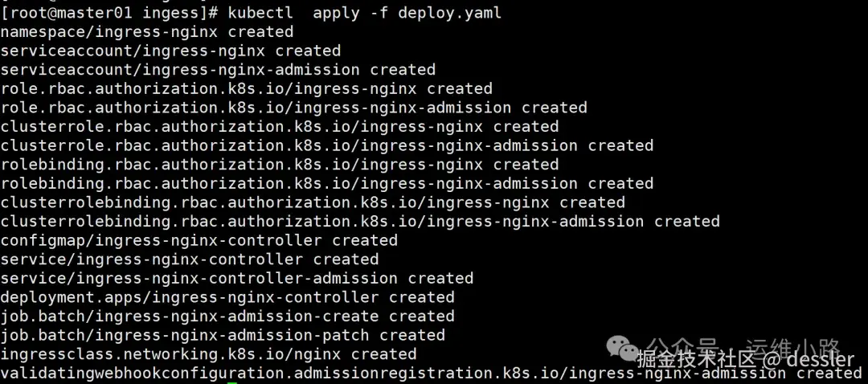The image size is (868, 384).
Task: Select the serviceaccount/ingress-nginx created line
Action: point(171,51)
